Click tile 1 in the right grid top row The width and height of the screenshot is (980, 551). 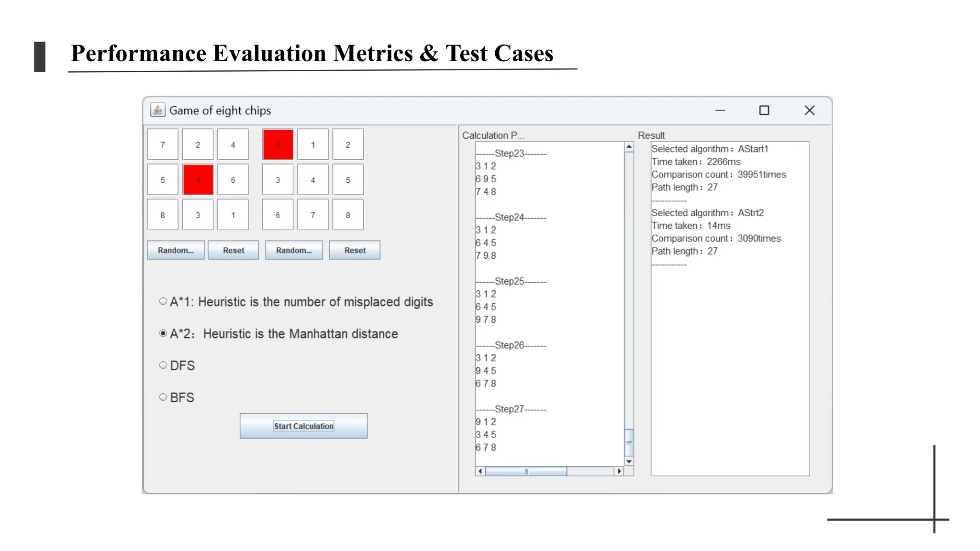313,144
